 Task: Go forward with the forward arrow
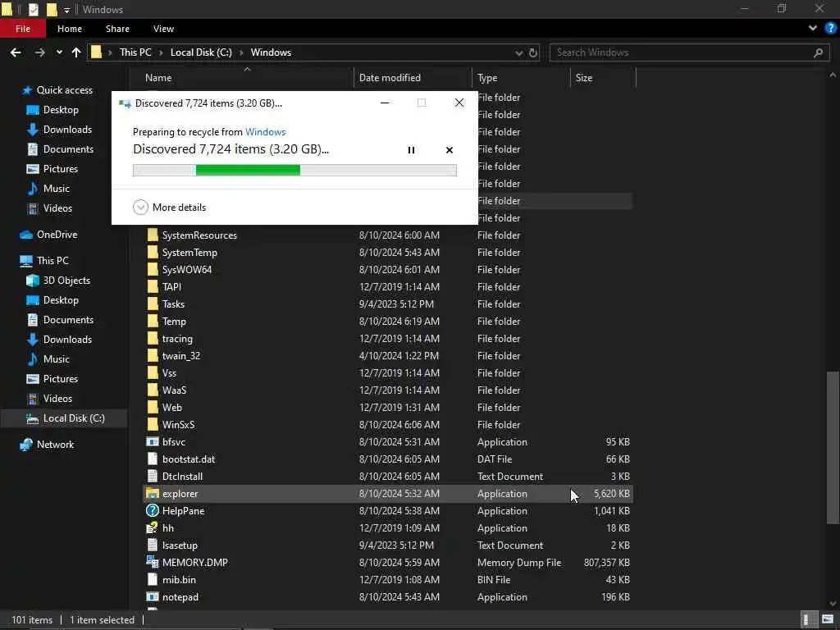click(x=39, y=52)
